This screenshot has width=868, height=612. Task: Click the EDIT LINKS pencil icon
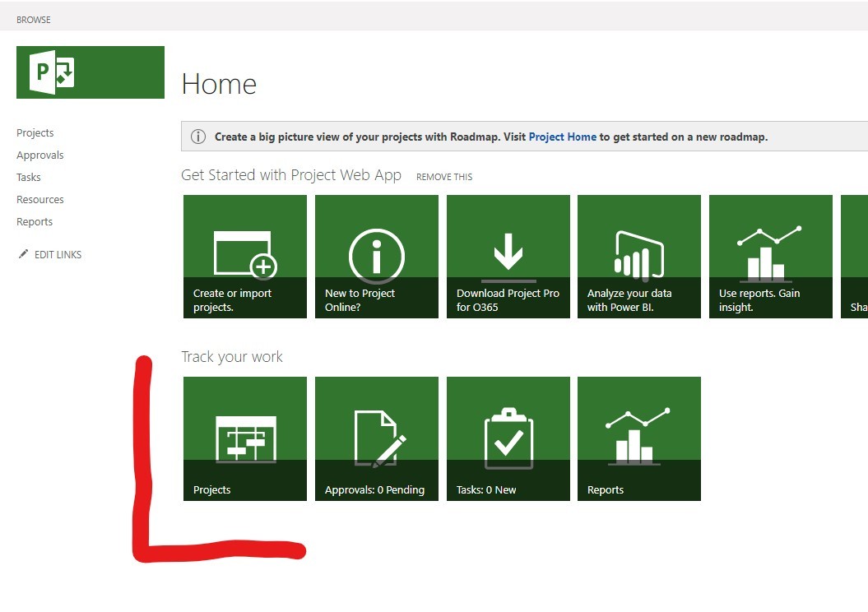(23, 254)
